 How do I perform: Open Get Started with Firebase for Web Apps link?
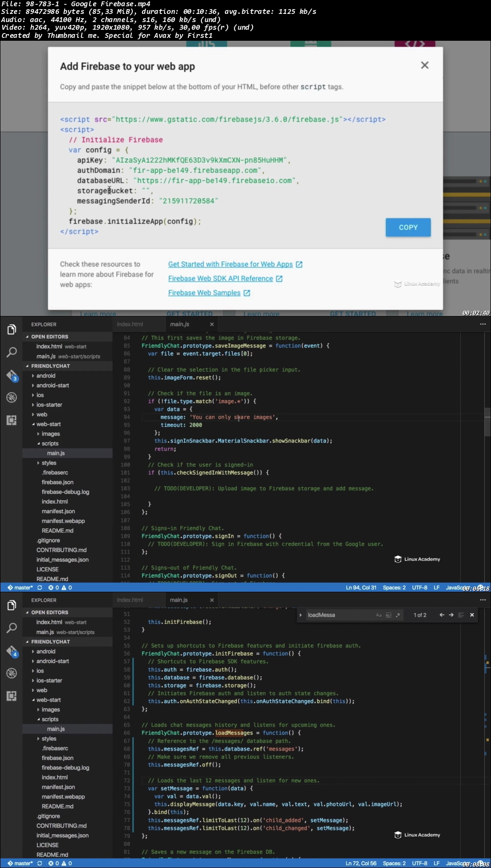[x=230, y=264]
